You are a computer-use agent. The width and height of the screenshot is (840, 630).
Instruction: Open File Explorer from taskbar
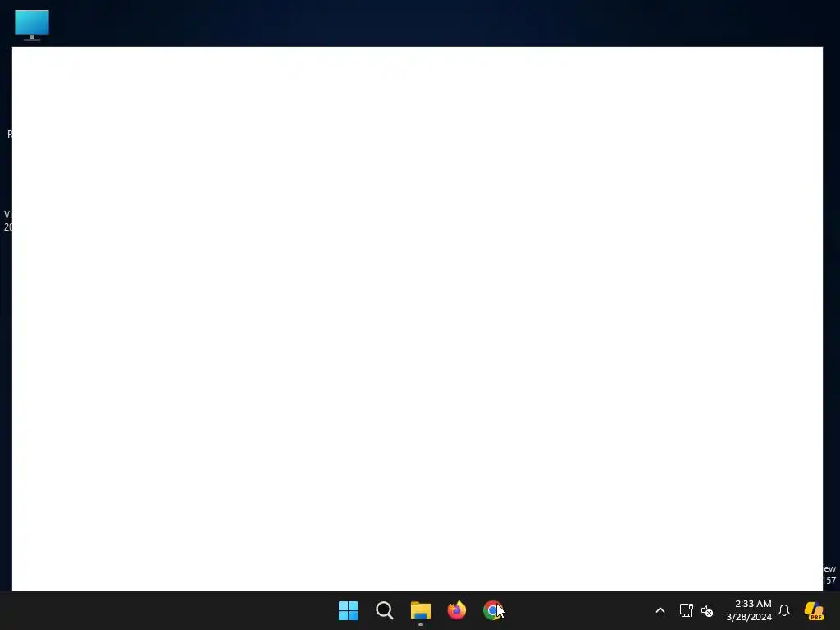click(421, 610)
